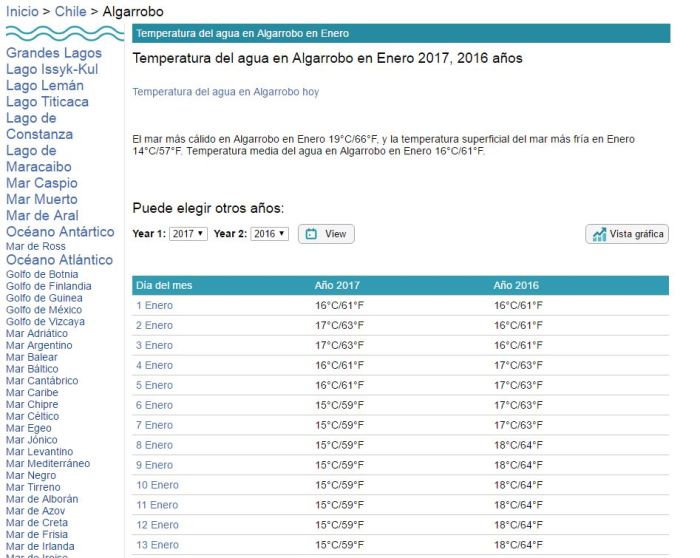Click the calendar icon on View button

(x=311, y=234)
